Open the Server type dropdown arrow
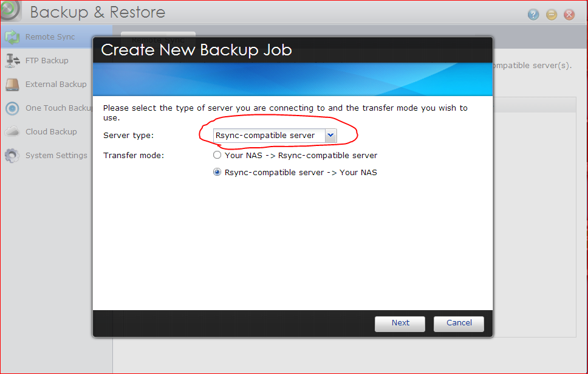This screenshot has height=374, width=588. [330, 136]
